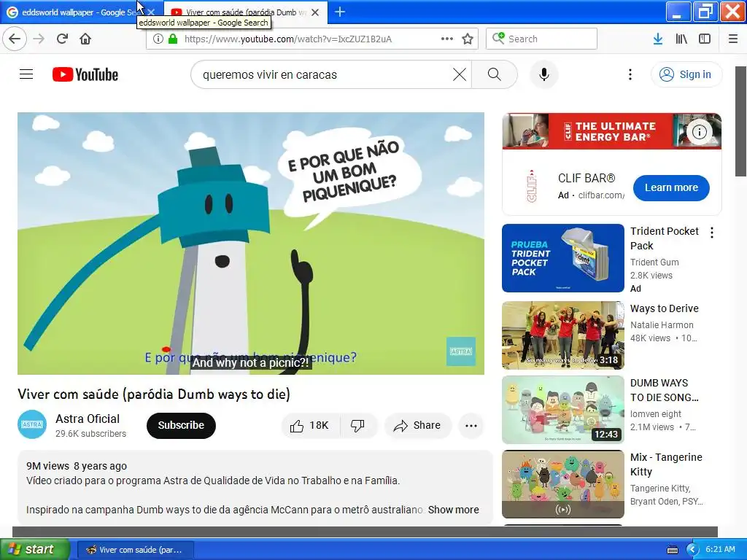This screenshot has height=560, width=747.
Task: Open Mix - Tangerine Kitty thumbnail
Action: pyautogui.click(x=563, y=484)
